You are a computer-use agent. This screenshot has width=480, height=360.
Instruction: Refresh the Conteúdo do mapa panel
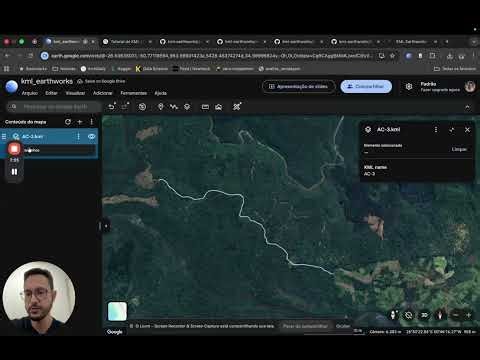pos(68,122)
